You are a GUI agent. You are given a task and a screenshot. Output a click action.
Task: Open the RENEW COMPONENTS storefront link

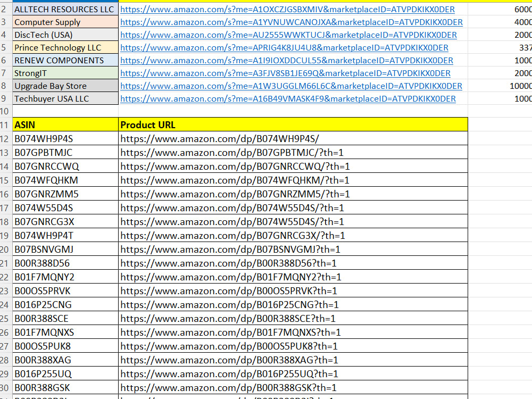[x=287, y=61]
